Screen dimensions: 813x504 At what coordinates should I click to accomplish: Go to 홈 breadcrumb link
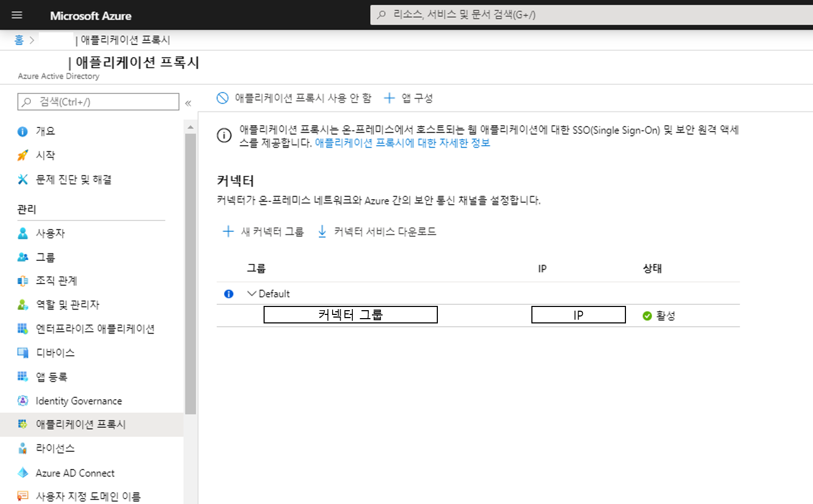[x=19, y=40]
